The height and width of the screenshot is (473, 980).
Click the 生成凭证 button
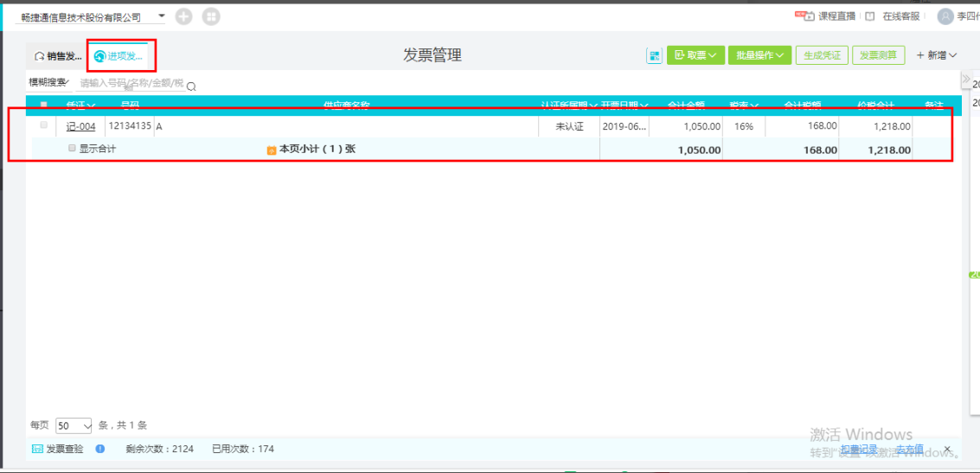click(822, 55)
